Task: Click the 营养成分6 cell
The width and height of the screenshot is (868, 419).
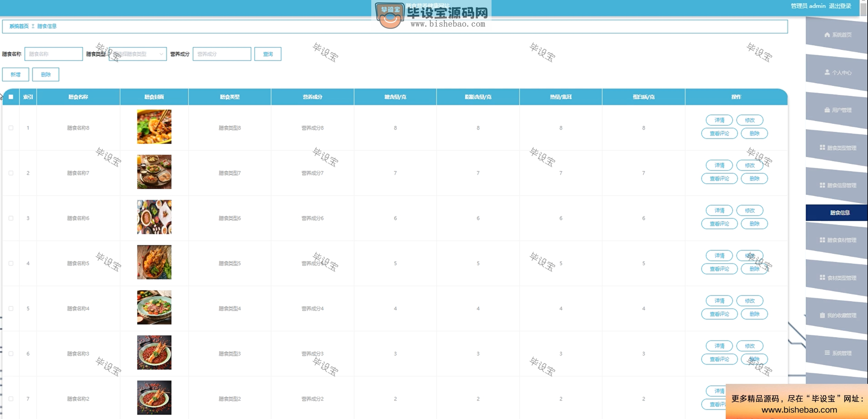Action: [312, 218]
